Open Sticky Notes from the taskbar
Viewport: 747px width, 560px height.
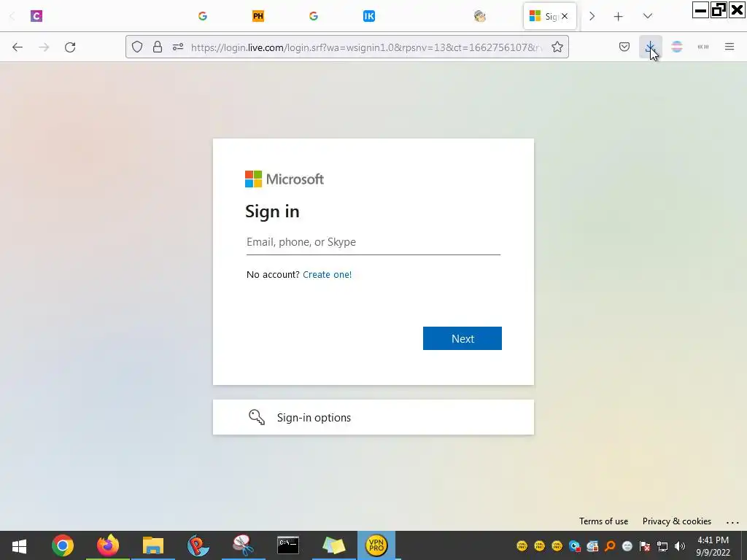pyautogui.click(x=333, y=545)
